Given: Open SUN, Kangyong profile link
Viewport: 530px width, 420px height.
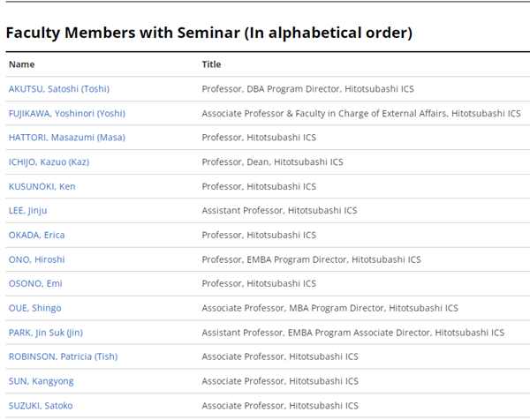Looking at the screenshot, I should tap(42, 381).
